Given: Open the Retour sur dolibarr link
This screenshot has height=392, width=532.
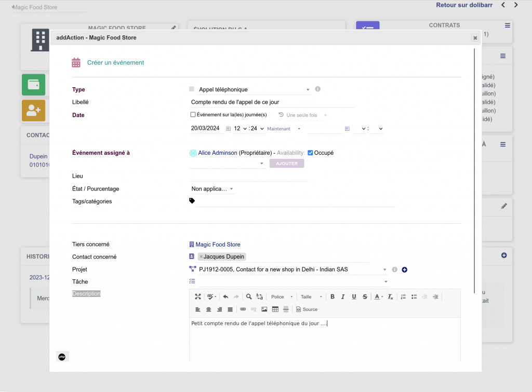Looking at the screenshot, I should point(464,5).
